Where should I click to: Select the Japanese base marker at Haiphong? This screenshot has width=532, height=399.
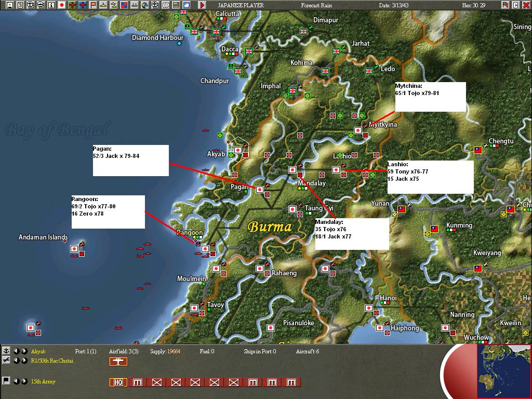tap(380, 328)
